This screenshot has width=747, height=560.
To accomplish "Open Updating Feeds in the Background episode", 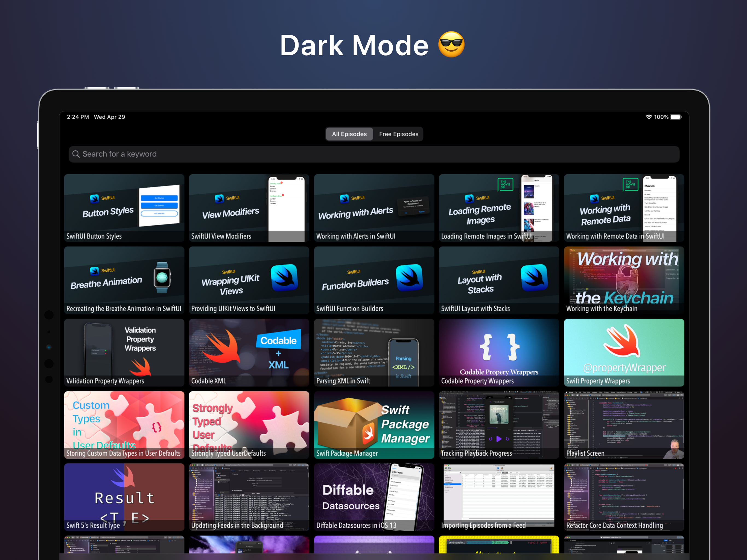I will click(249, 497).
